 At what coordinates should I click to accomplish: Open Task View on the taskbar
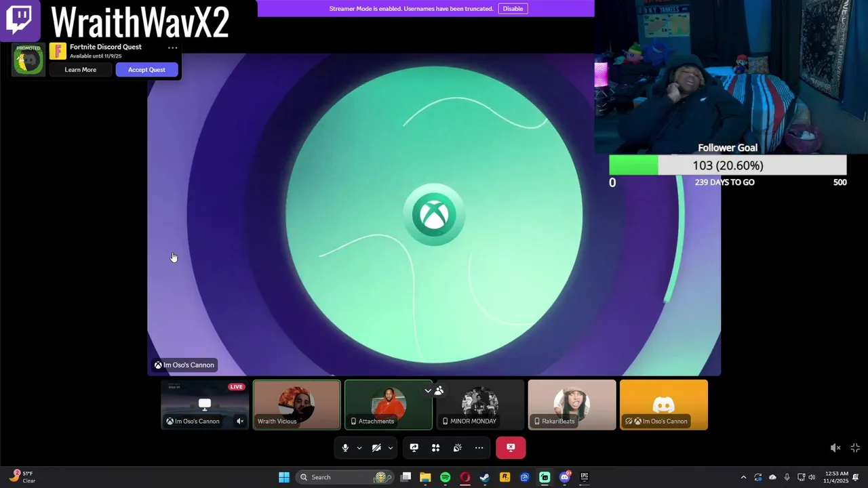pos(406,477)
